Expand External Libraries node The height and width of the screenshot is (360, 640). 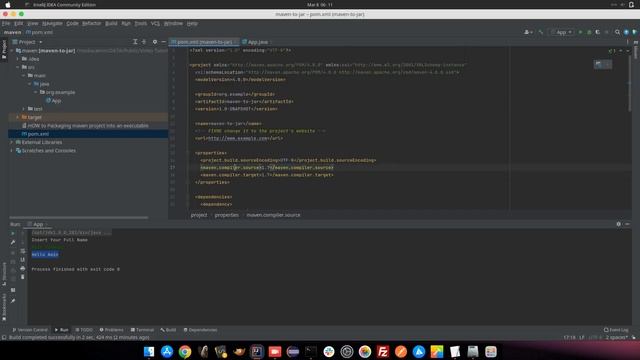point(12,142)
